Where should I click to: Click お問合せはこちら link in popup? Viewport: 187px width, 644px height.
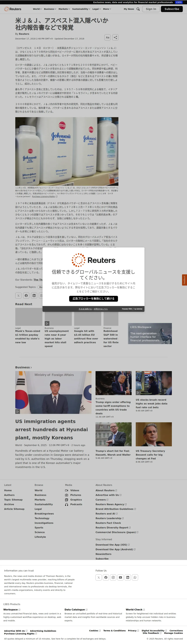101,309
